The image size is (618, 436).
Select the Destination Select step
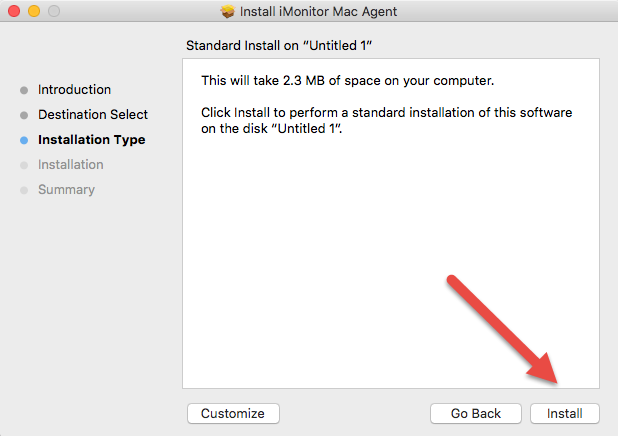coord(93,114)
